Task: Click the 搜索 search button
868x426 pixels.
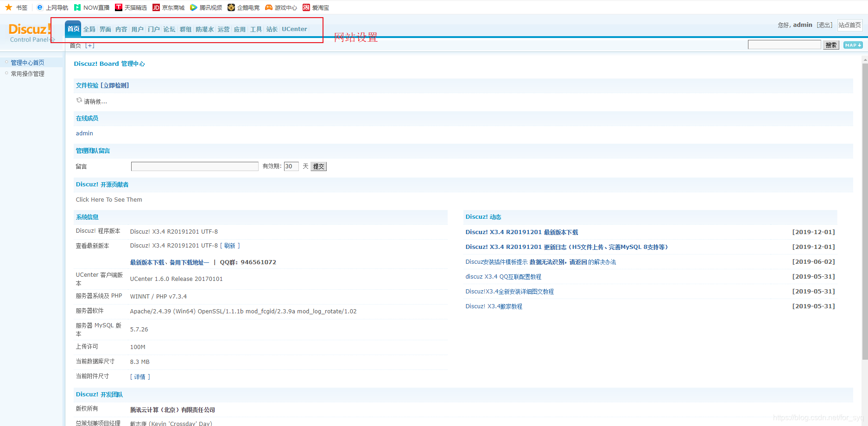Action: tap(830, 45)
